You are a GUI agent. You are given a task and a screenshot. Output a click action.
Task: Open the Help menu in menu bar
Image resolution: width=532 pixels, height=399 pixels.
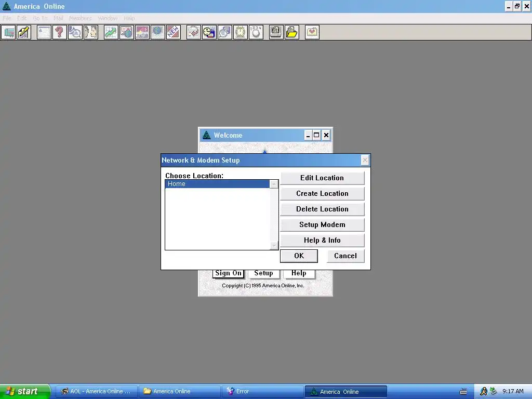tap(129, 18)
